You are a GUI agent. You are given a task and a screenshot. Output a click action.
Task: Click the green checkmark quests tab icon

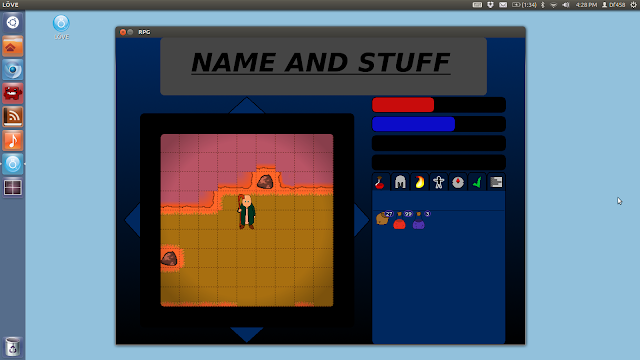point(477,182)
